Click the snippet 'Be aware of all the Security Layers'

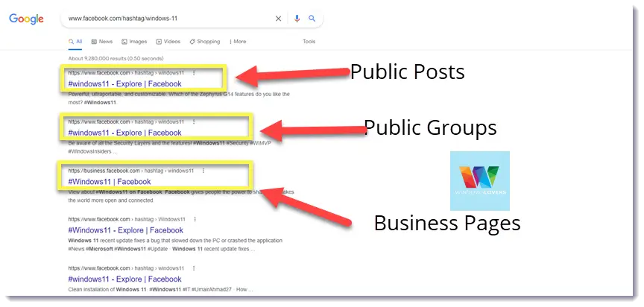pos(169,147)
